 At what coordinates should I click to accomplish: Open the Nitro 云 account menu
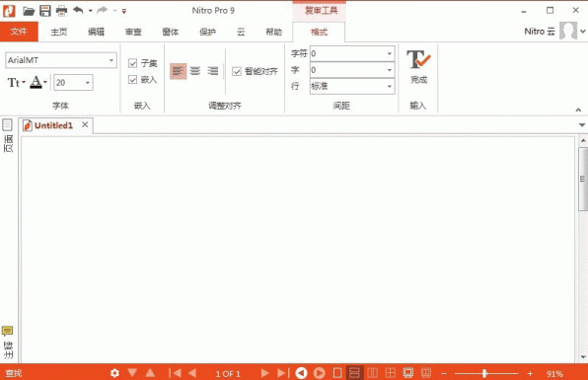click(540, 32)
